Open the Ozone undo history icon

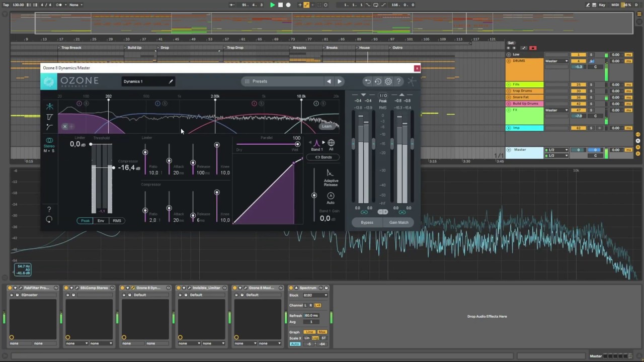378,81
